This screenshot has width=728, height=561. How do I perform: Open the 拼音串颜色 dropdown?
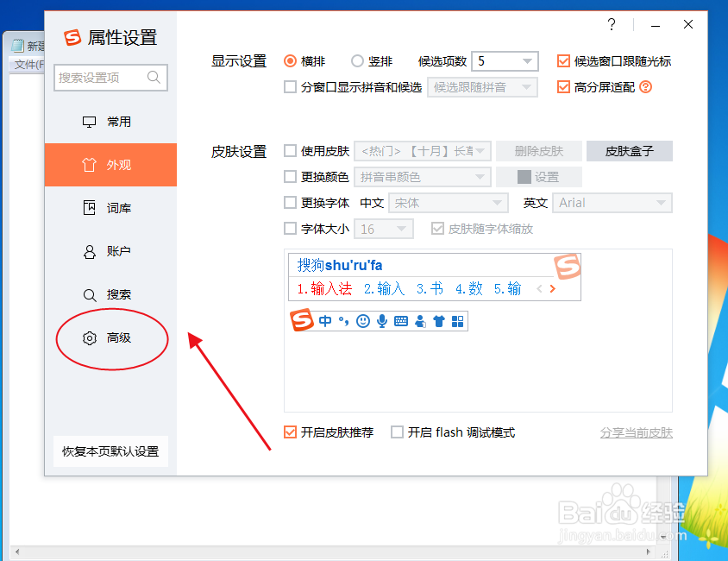[423, 177]
